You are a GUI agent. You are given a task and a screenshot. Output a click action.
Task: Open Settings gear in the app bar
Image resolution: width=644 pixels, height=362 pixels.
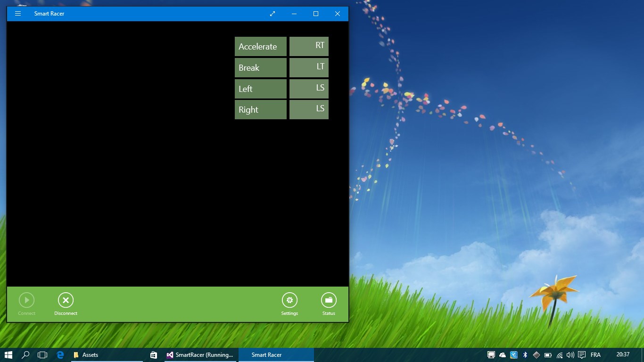point(289,300)
